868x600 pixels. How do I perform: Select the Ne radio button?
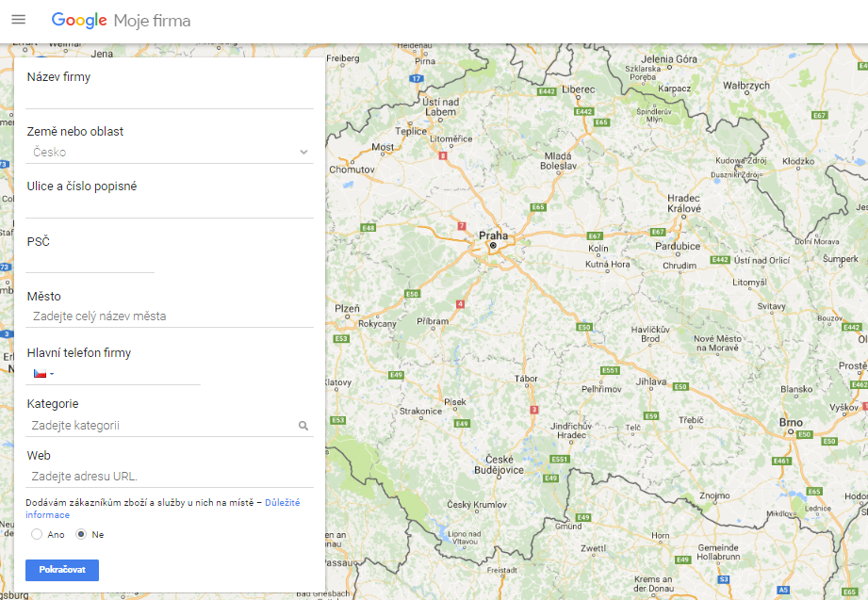[x=81, y=534]
